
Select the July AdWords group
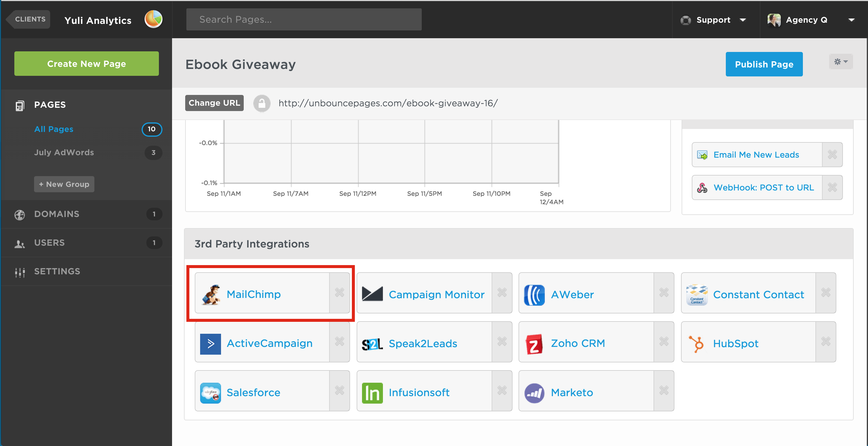pos(64,152)
